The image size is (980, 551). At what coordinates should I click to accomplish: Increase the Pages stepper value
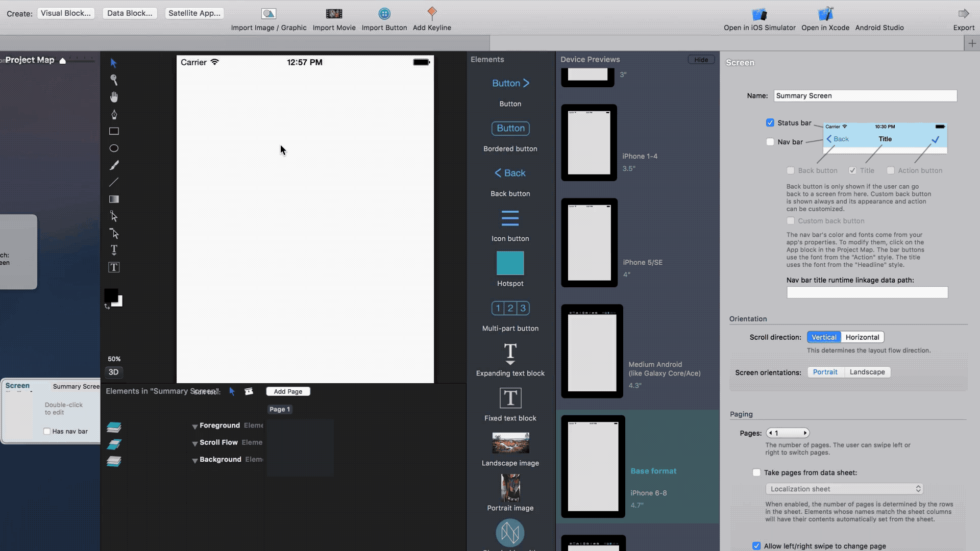pyautogui.click(x=805, y=433)
